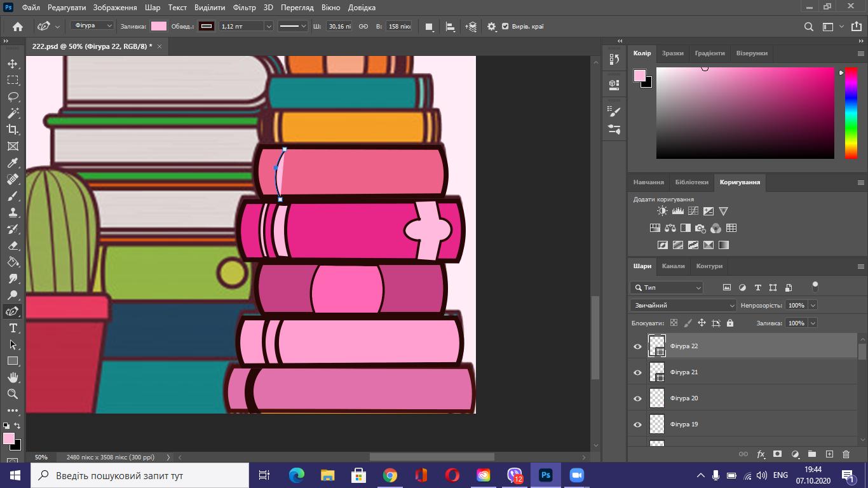Click the stroke width 1,12 пт field
The image size is (868, 488).
pos(240,26)
